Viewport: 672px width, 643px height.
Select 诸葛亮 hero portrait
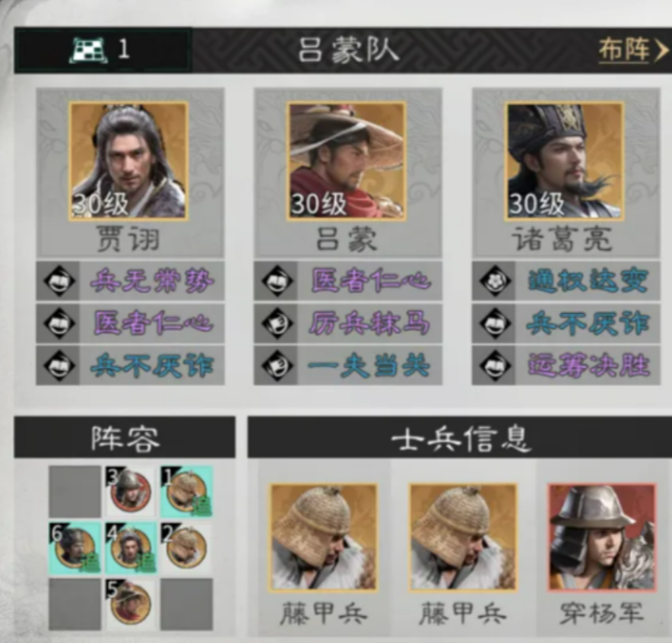point(564,161)
